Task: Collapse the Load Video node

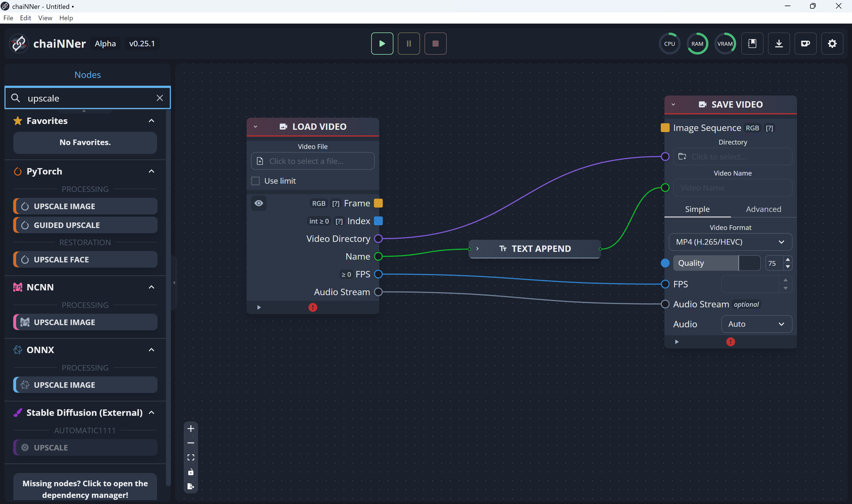Action: pos(255,127)
